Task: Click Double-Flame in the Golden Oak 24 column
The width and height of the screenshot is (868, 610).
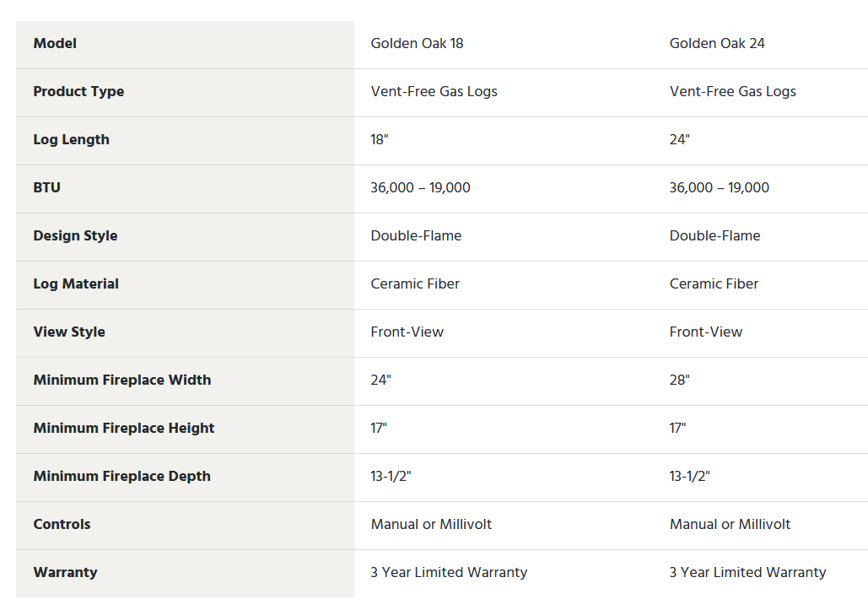Action: pos(714,235)
